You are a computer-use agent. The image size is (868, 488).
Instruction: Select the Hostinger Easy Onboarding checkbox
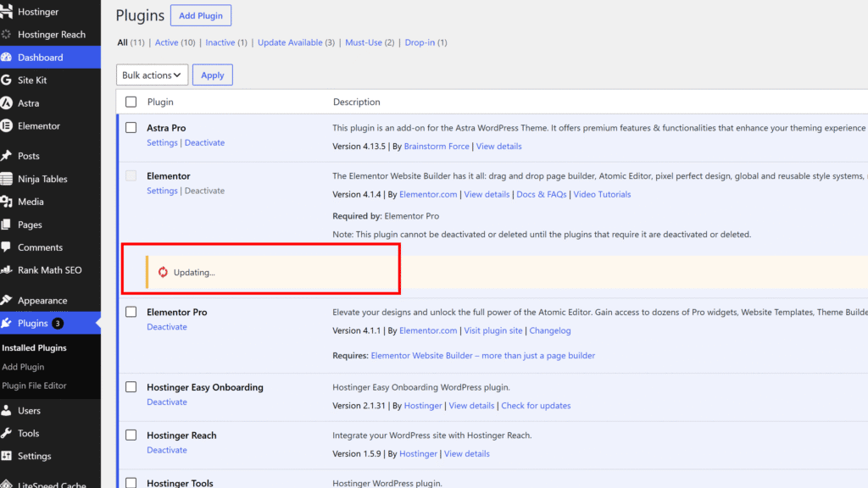(x=131, y=387)
